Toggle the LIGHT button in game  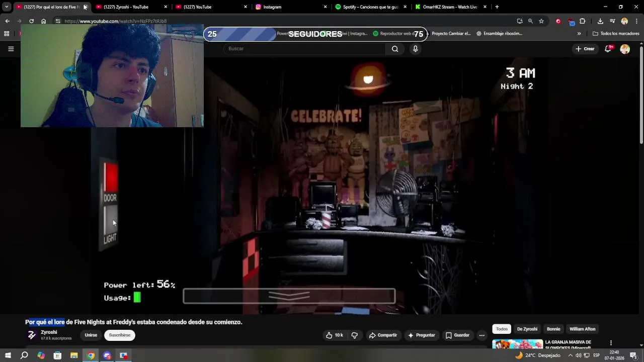[111, 220]
